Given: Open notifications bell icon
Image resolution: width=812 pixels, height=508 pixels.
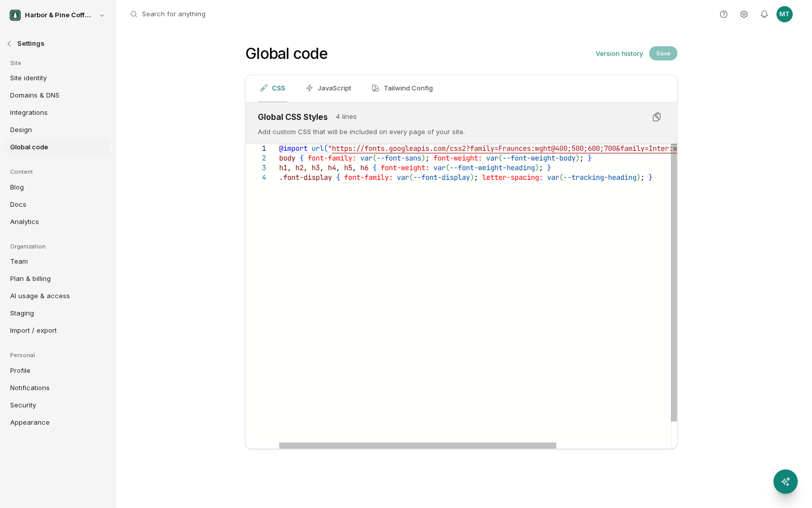Looking at the screenshot, I should point(764,14).
